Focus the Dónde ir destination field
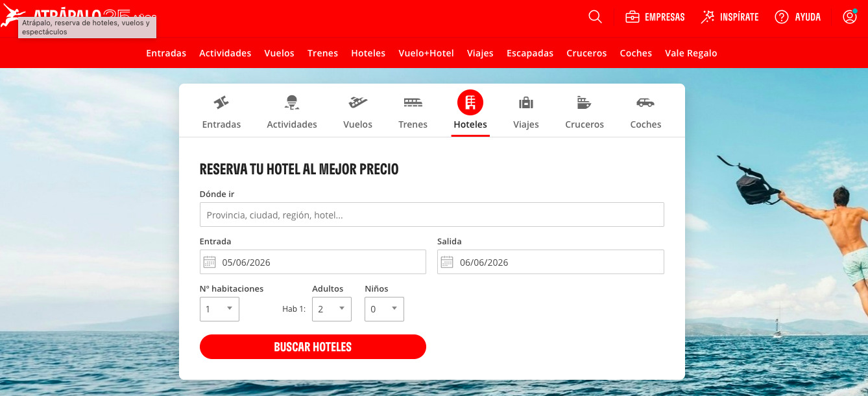Viewport: 868px width, 396px height. point(432,215)
